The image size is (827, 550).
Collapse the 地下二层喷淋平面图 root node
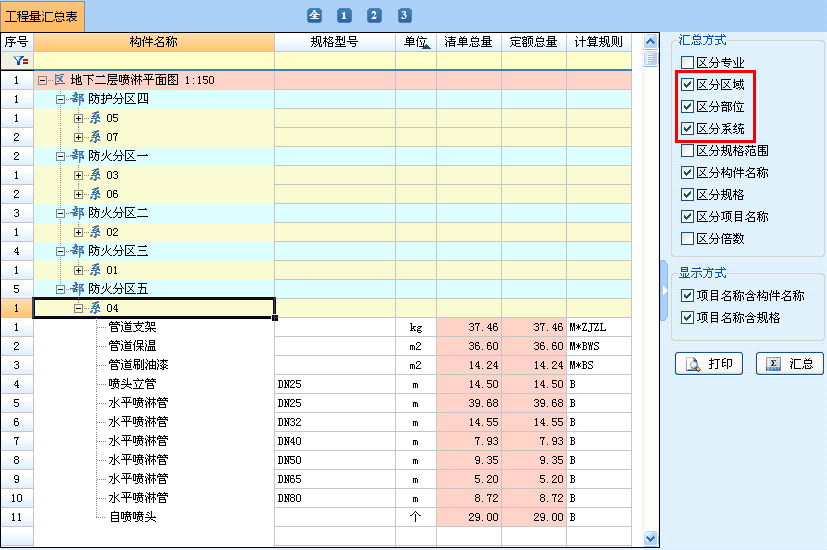(41, 80)
